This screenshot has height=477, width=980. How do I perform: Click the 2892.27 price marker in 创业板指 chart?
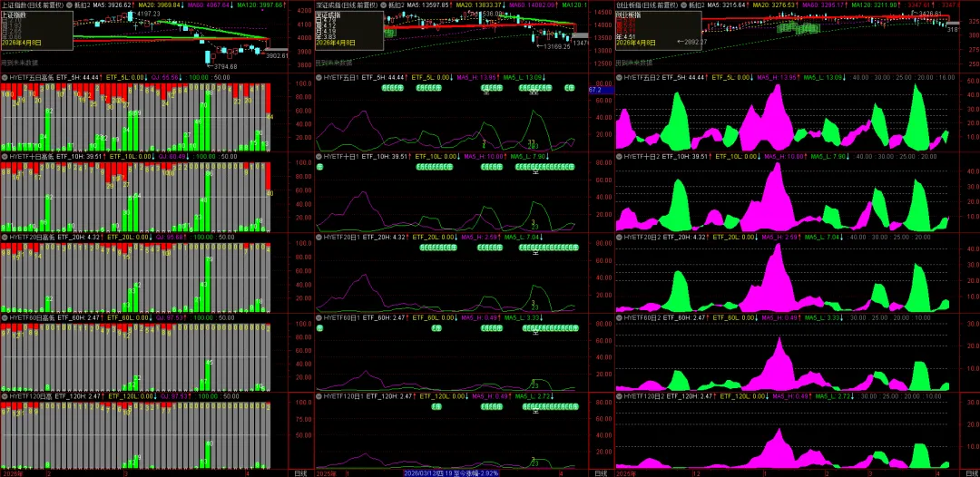point(697,42)
